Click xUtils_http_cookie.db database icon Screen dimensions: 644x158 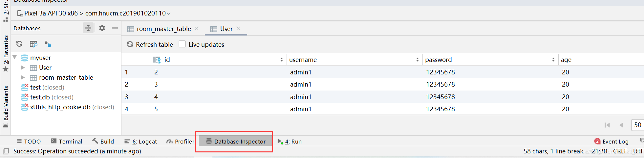[x=25, y=107]
